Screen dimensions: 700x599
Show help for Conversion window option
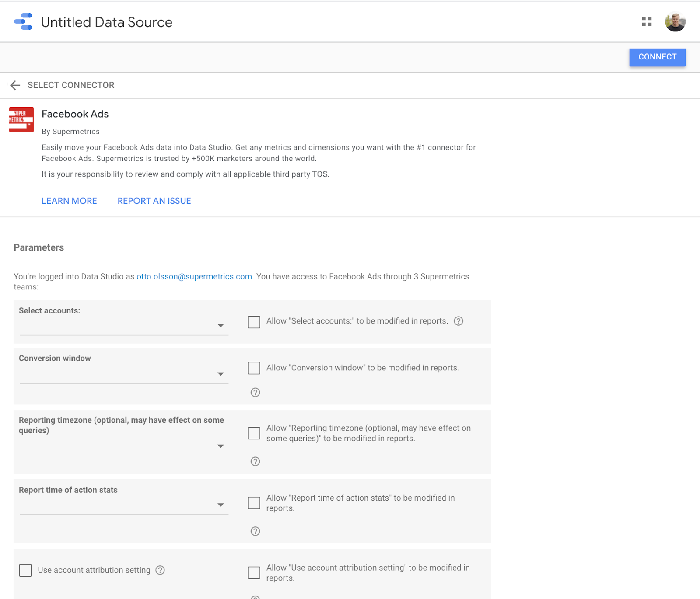[255, 392]
